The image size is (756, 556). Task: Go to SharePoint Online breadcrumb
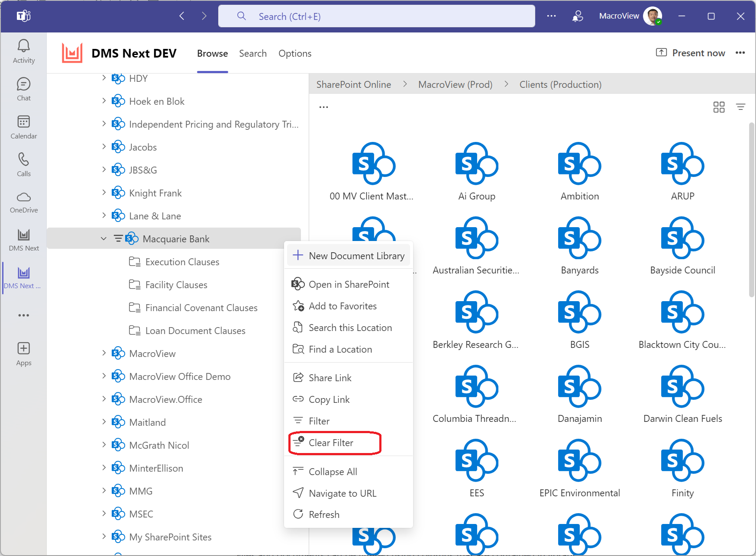coord(354,84)
